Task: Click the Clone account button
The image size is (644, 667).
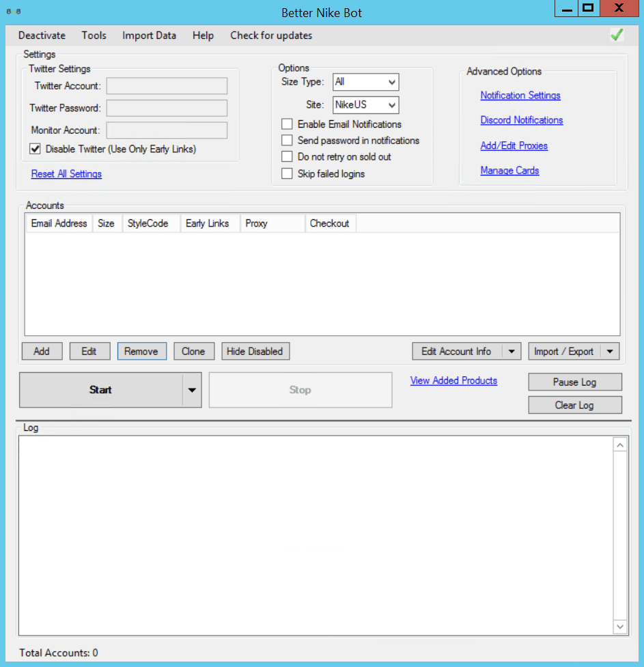Action: tap(194, 352)
